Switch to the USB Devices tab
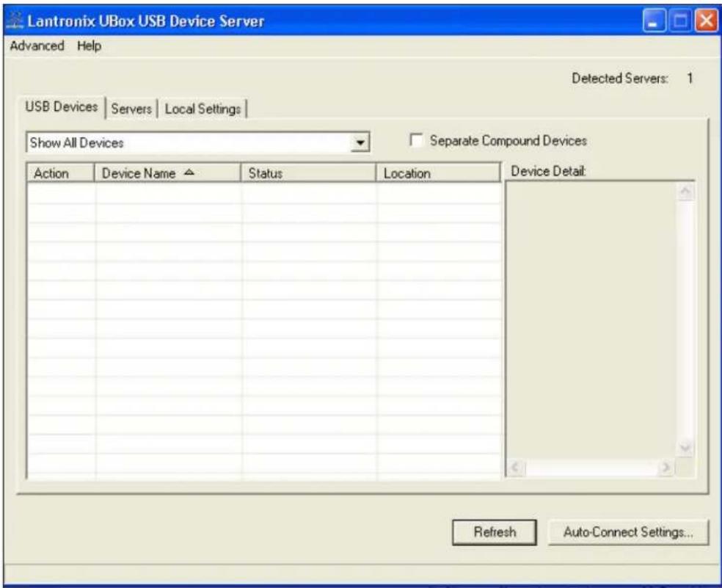This screenshot has height=588, width=722. coord(62,107)
